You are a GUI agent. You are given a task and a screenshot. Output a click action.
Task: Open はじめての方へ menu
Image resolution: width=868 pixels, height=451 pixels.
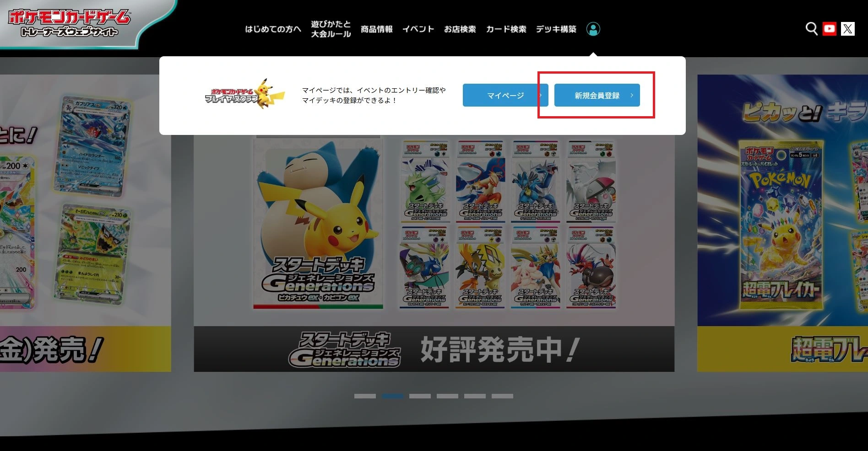click(x=273, y=29)
